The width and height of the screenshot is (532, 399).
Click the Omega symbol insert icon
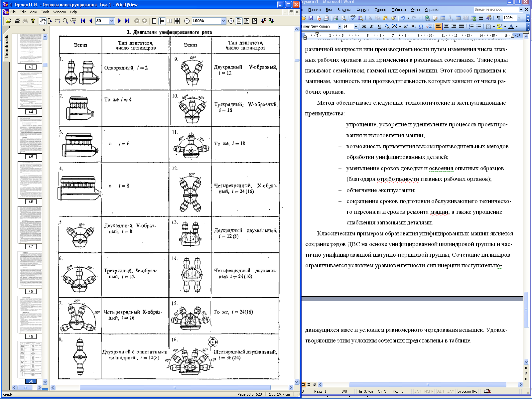(x=421, y=27)
